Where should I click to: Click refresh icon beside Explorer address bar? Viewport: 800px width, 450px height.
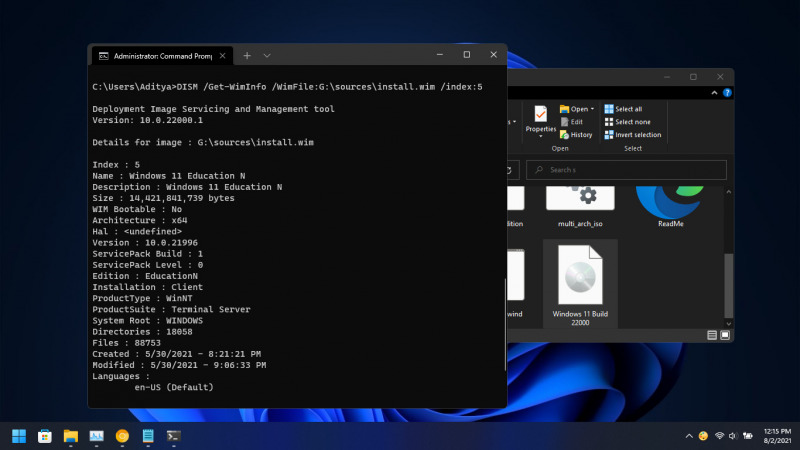[509, 170]
